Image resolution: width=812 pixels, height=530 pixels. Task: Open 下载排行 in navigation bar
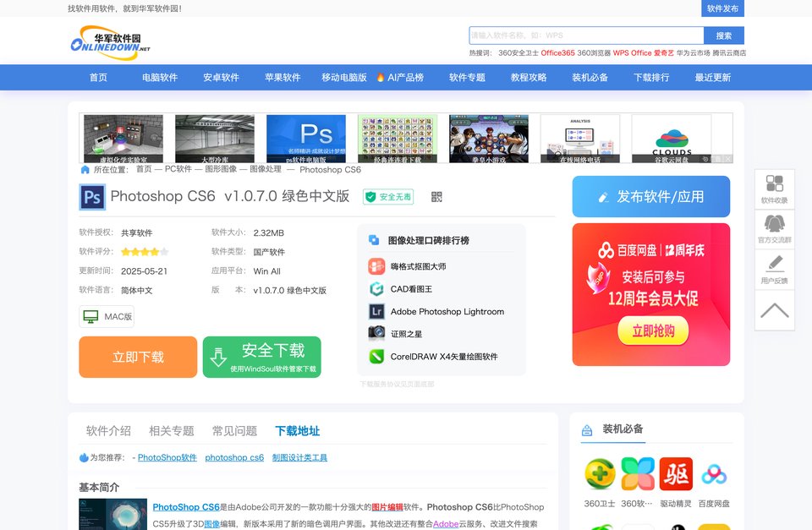[x=651, y=77]
